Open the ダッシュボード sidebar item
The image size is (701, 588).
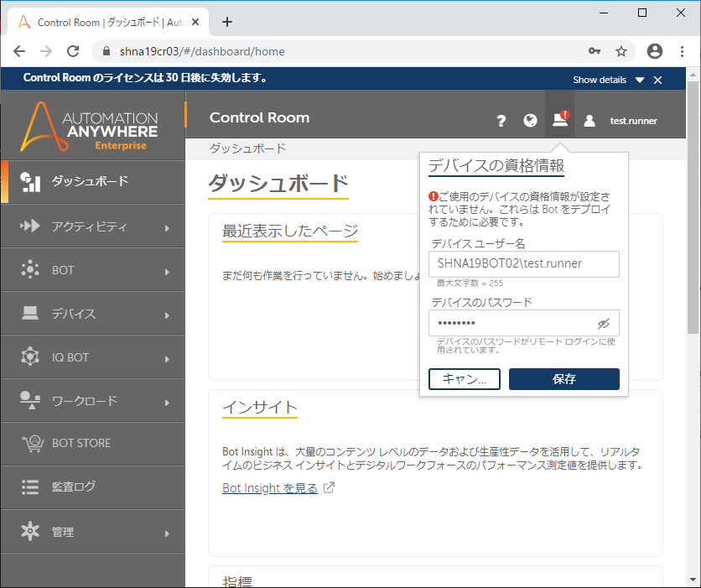93,182
